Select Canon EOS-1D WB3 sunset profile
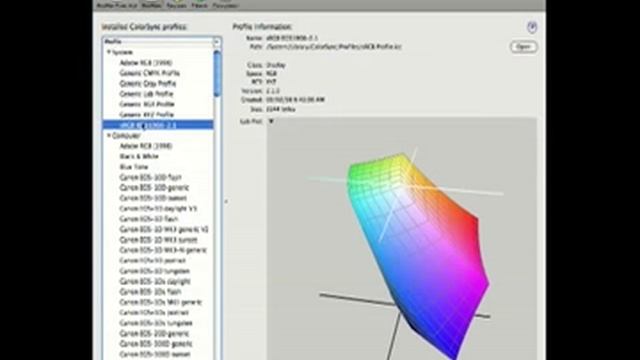The image size is (640, 360). (x=158, y=240)
